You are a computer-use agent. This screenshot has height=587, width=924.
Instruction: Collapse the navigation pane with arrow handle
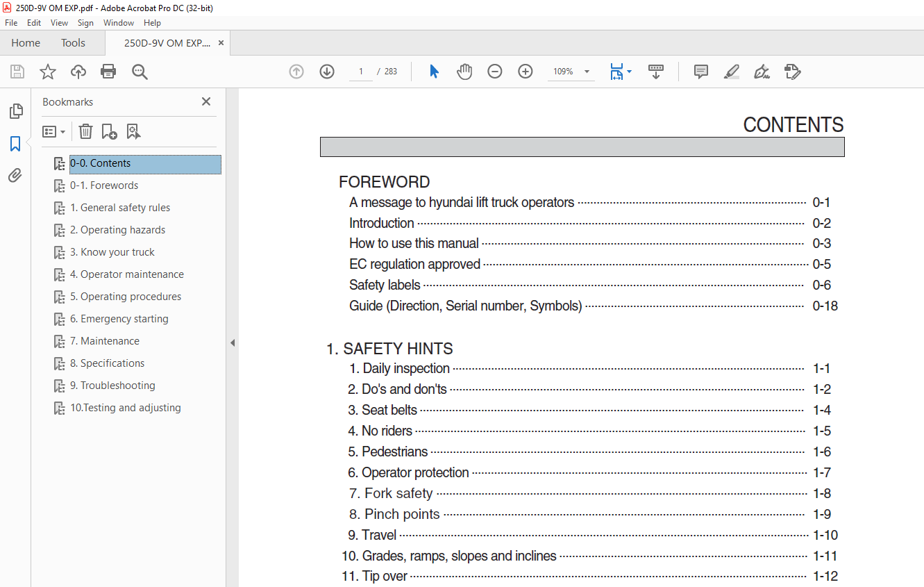[x=233, y=342]
